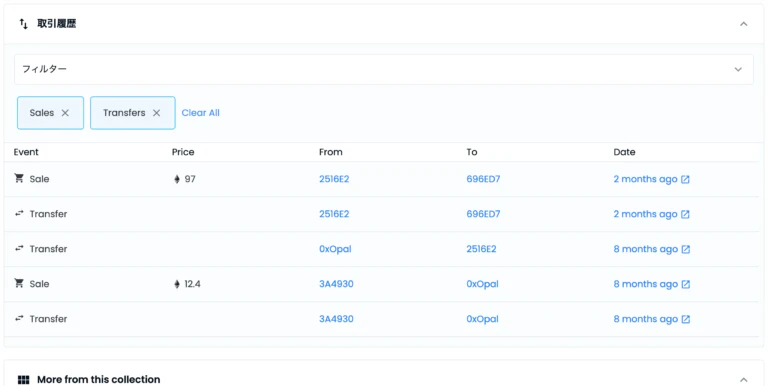
Task: Click the Clear All link
Action: 200,113
